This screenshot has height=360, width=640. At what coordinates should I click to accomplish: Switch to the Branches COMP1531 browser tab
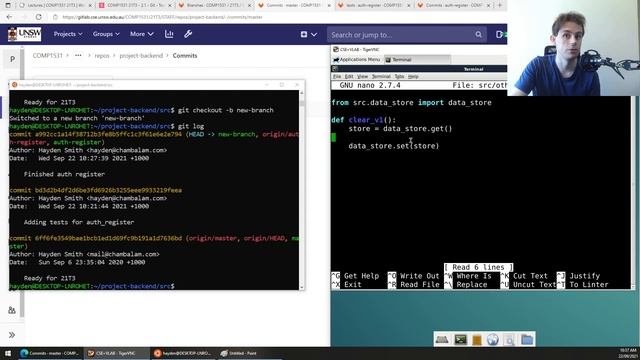(216, 5)
